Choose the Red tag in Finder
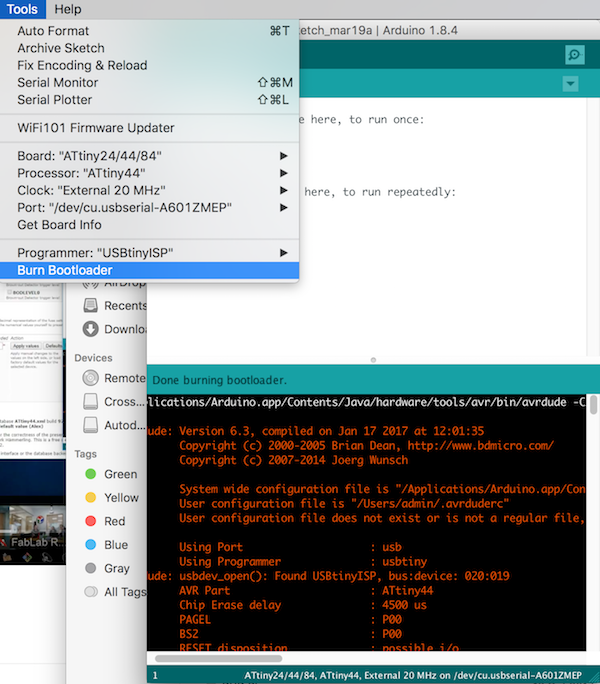600x684 pixels. coord(105,521)
